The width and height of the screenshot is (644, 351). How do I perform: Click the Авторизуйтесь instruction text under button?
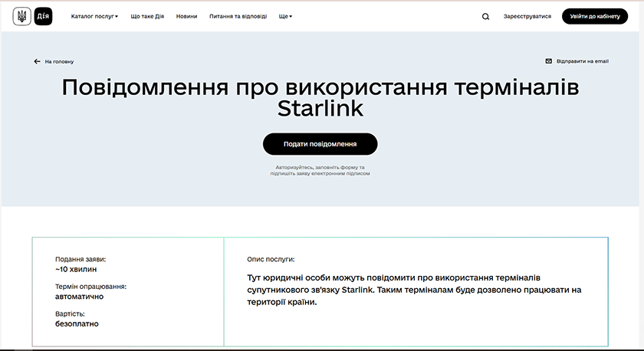pos(320,170)
